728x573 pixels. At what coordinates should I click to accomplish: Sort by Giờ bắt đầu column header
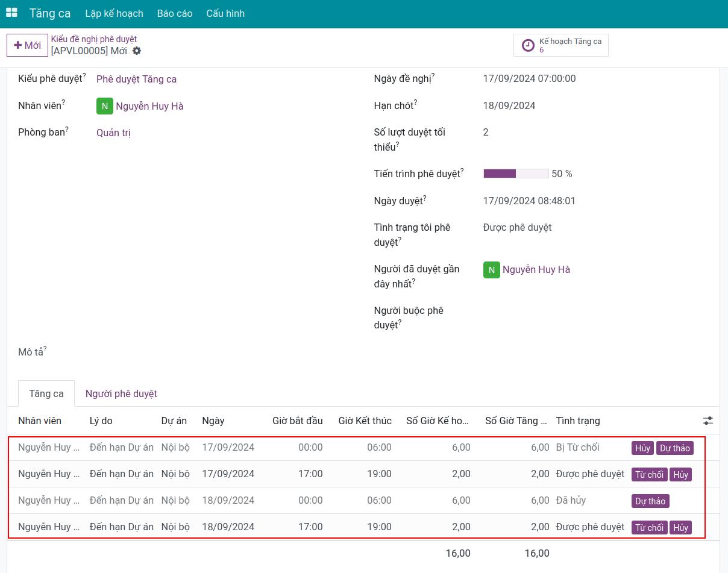298,421
